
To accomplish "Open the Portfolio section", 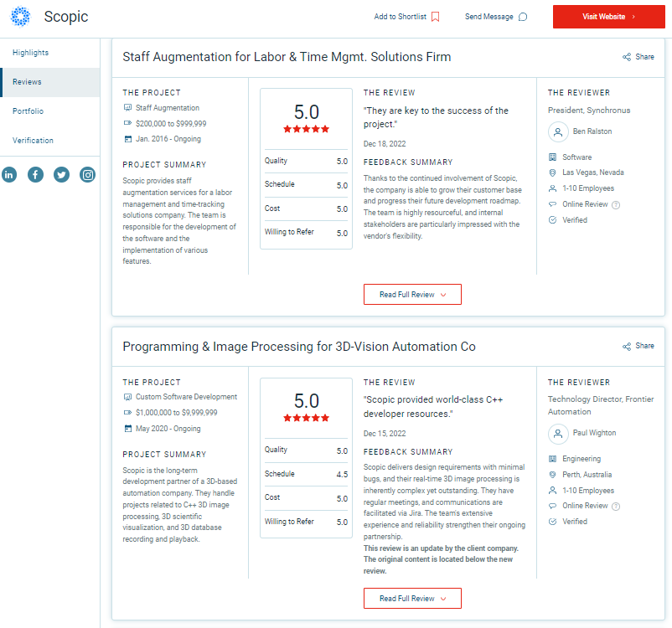I will (28, 111).
